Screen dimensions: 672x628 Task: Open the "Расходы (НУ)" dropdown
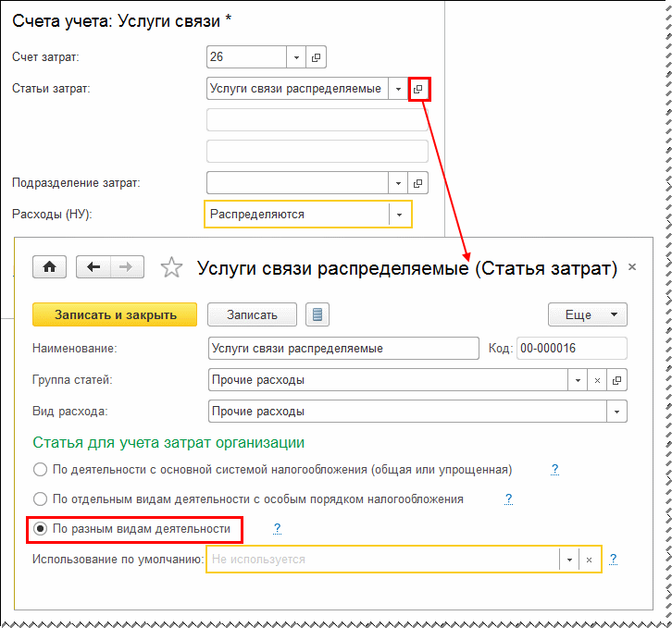tap(400, 215)
